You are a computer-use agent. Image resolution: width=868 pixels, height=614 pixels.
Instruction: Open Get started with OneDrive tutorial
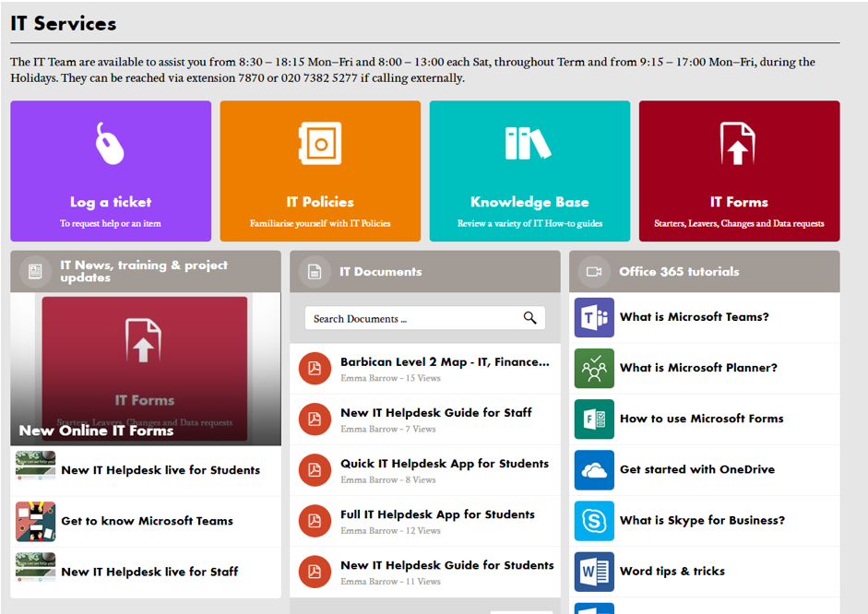[x=697, y=469]
